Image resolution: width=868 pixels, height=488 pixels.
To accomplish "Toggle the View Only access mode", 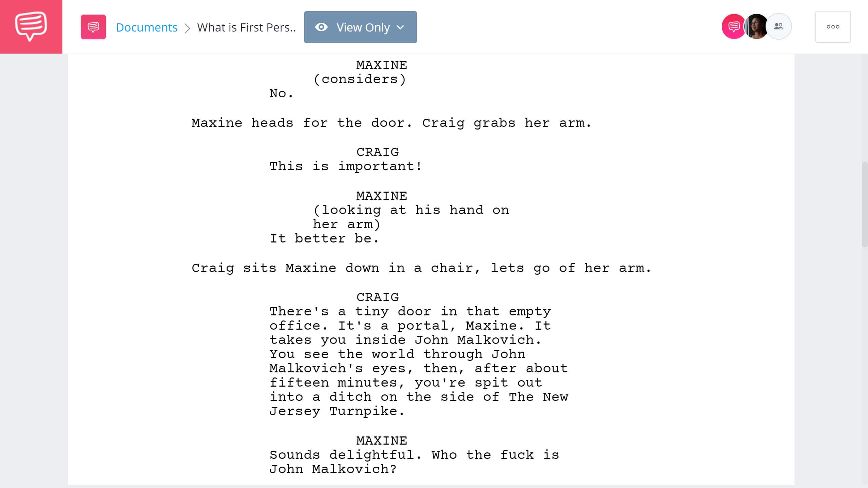I will (361, 27).
